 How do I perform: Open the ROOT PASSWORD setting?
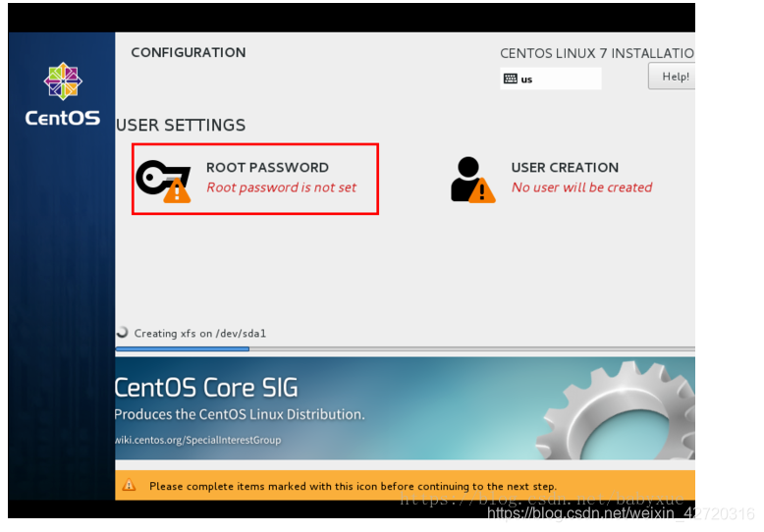[254, 179]
